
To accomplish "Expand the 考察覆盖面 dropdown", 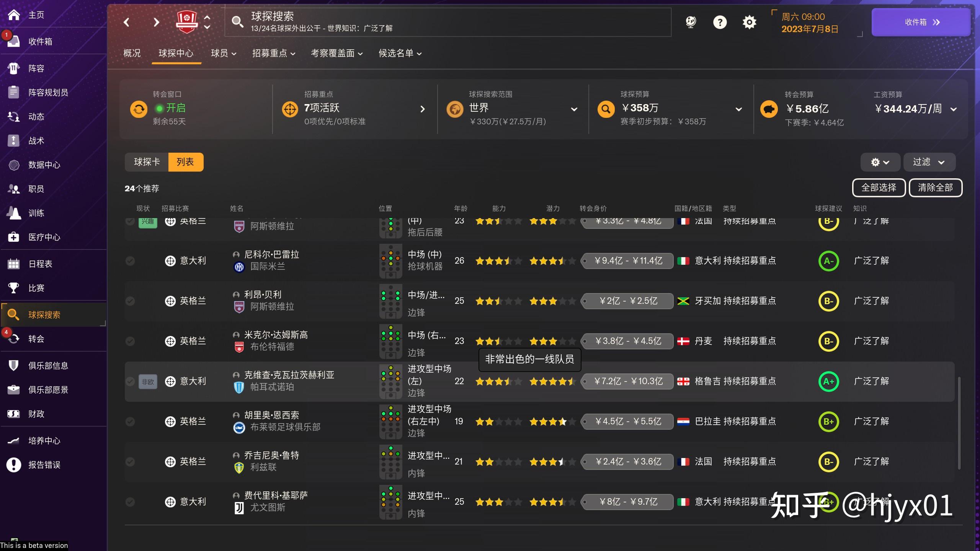I will click(336, 53).
